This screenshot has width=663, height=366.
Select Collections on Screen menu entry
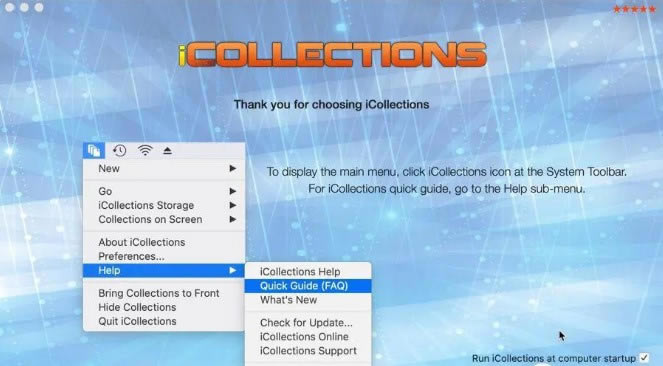pyautogui.click(x=164, y=219)
